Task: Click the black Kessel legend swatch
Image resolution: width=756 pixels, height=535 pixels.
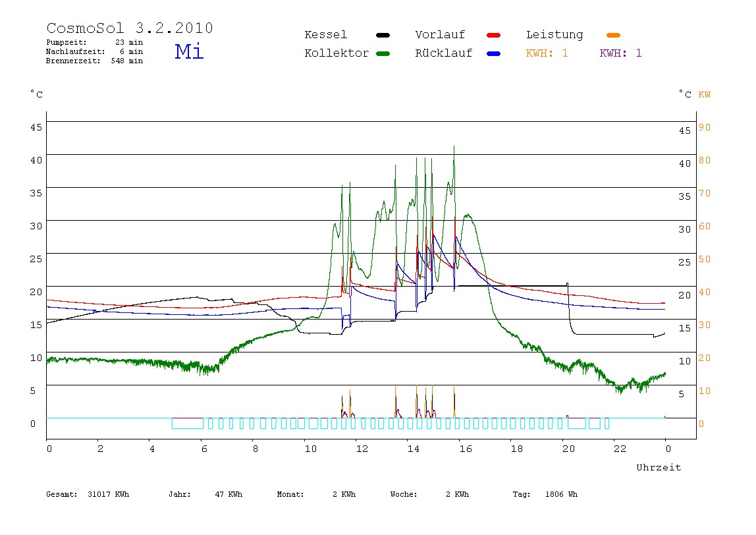Action: (383, 35)
